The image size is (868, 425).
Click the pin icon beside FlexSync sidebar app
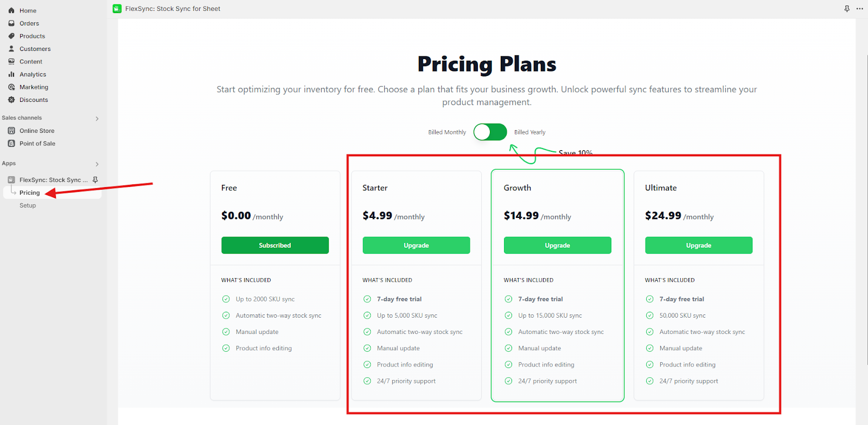click(95, 179)
